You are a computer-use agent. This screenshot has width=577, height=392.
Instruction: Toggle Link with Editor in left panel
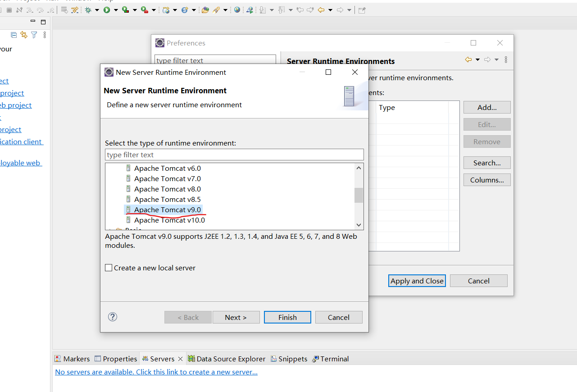[x=23, y=35]
